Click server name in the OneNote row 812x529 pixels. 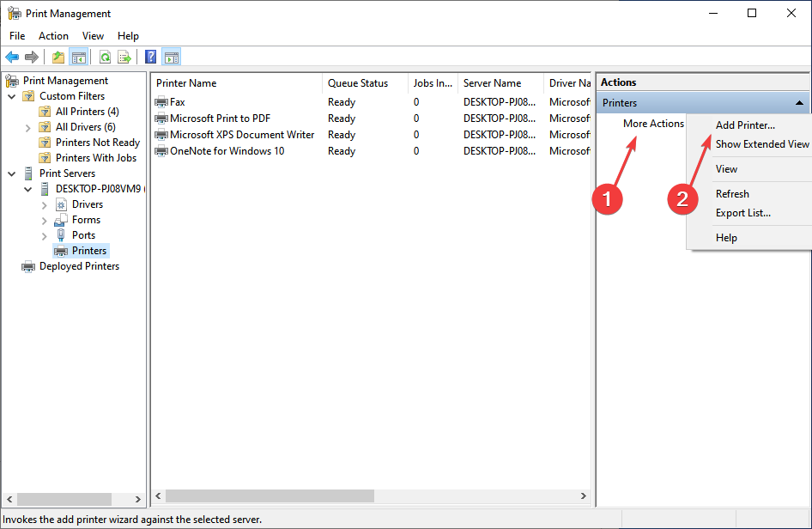500,151
